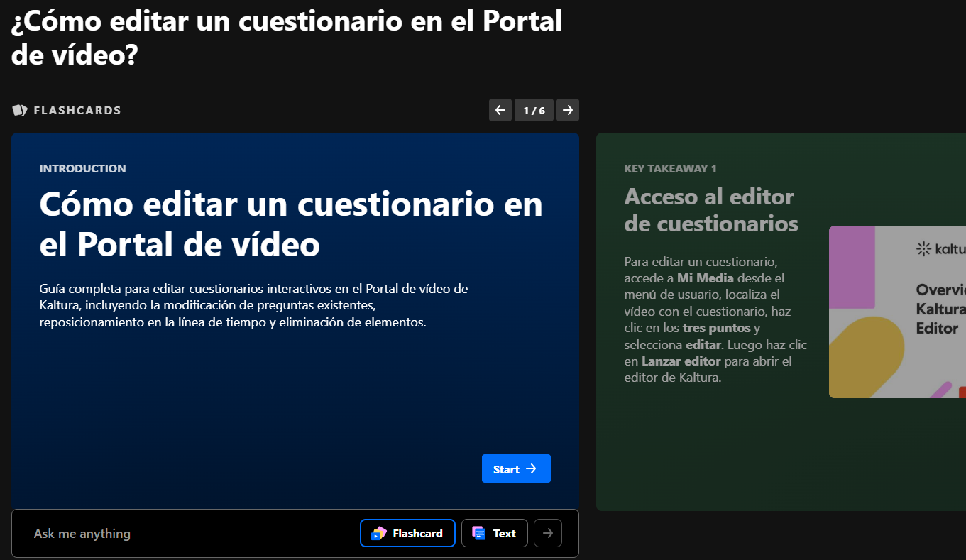This screenshot has width=966, height=560.
Task: Click the Flashcards stack icon
Action: click(20, 110)
